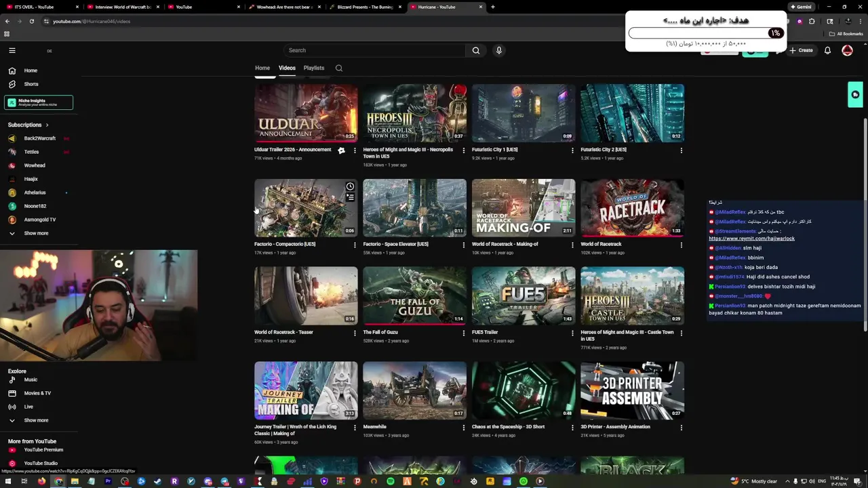The width and height of the screenshot is (868, 488).
Task: Open options menu for 3D Printer Assembly Animation
Action: point(681,428)
